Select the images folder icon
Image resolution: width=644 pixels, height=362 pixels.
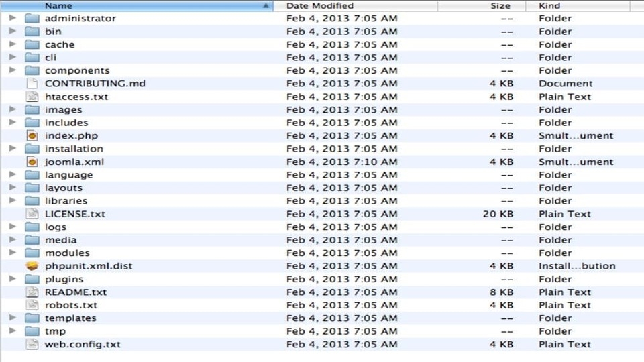[32, 109]
